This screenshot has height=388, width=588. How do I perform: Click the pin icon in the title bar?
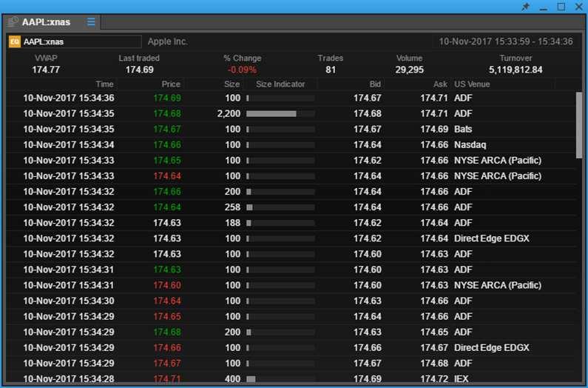click(526, 7)
